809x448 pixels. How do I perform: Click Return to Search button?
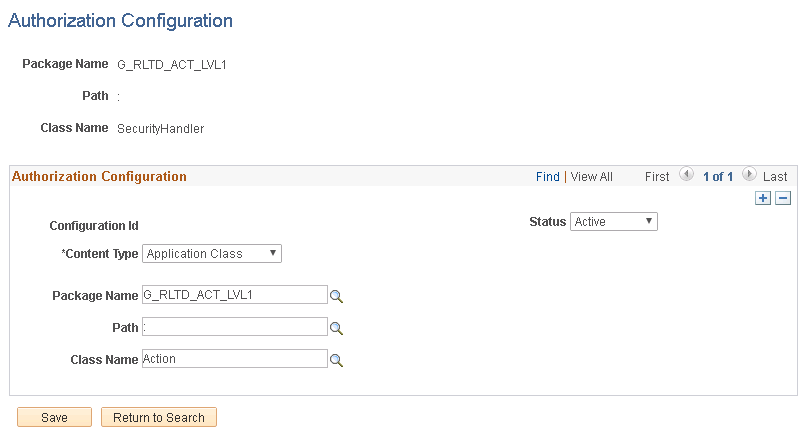(159, 418)
